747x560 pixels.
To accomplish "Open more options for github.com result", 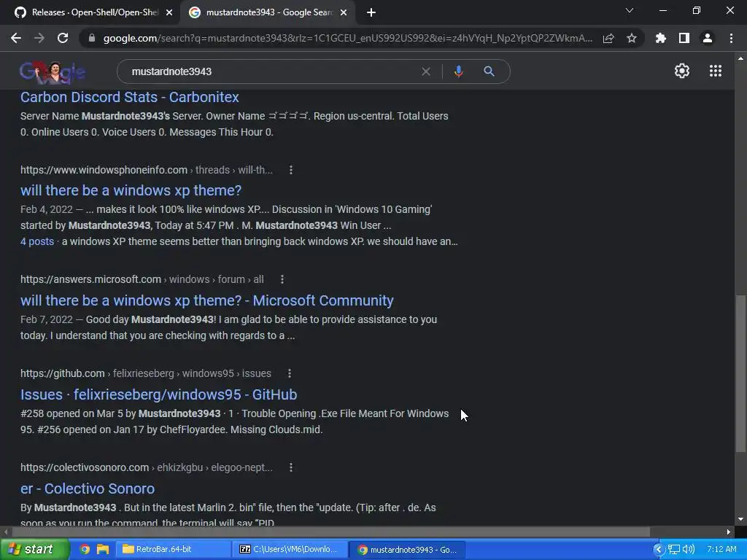I will tap(290, 373).
